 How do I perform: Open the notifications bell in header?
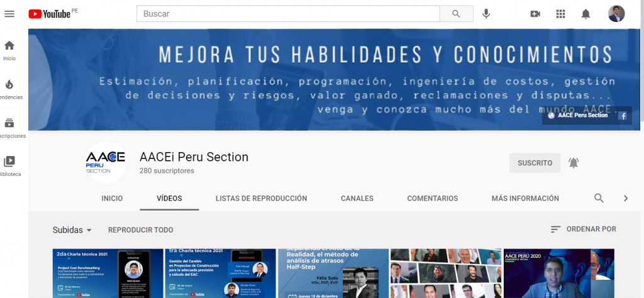pyautogui.click(x=586, y=14)
